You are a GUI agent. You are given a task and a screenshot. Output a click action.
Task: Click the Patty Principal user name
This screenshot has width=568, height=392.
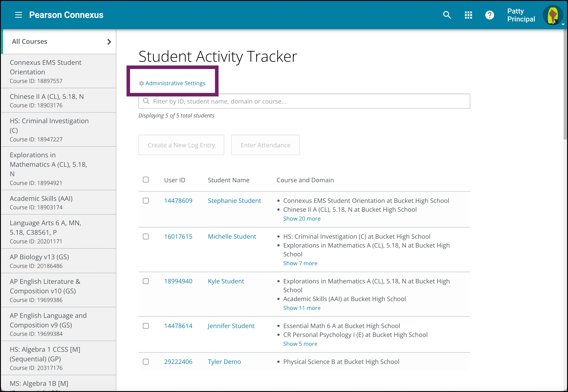click(x=521, y=15)
